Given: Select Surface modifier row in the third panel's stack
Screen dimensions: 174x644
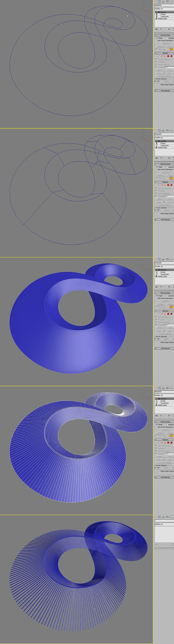Looking at the screenshot, I should click(165, 272).
